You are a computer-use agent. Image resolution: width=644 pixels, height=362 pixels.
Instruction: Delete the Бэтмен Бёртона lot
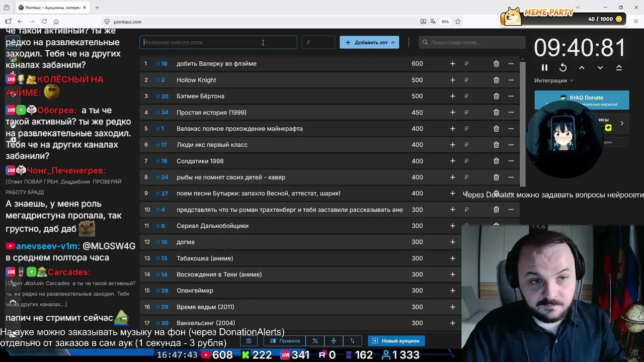(x=496, y=96)
